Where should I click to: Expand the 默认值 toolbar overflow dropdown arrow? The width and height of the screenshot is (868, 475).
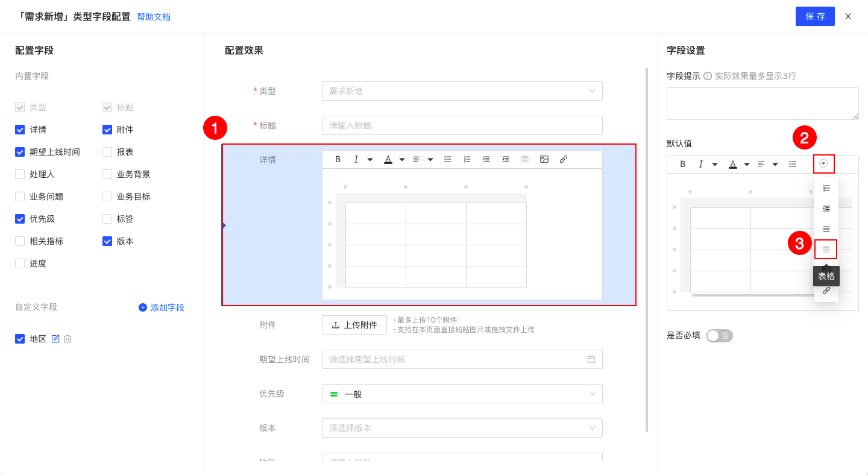824,163
